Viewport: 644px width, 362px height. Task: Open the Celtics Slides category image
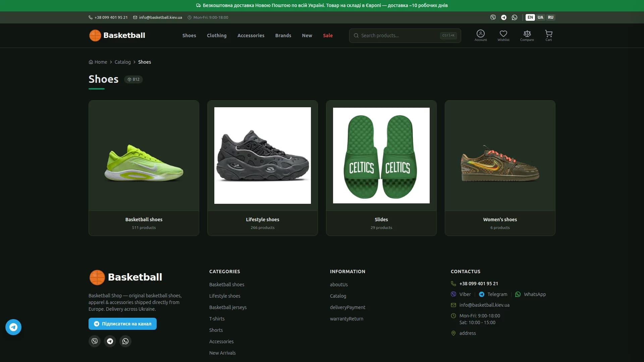381,156
